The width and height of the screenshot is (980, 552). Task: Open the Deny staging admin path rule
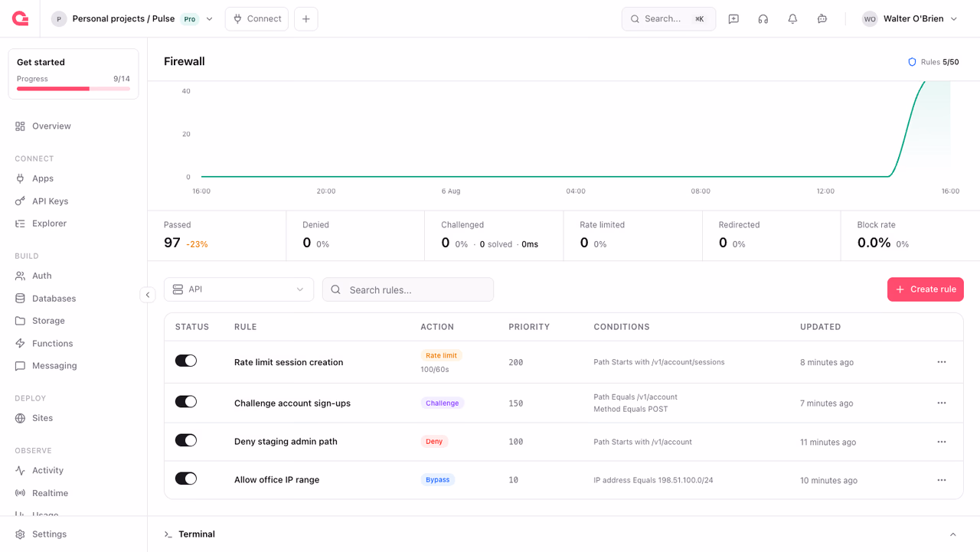[x=286, y=442]
